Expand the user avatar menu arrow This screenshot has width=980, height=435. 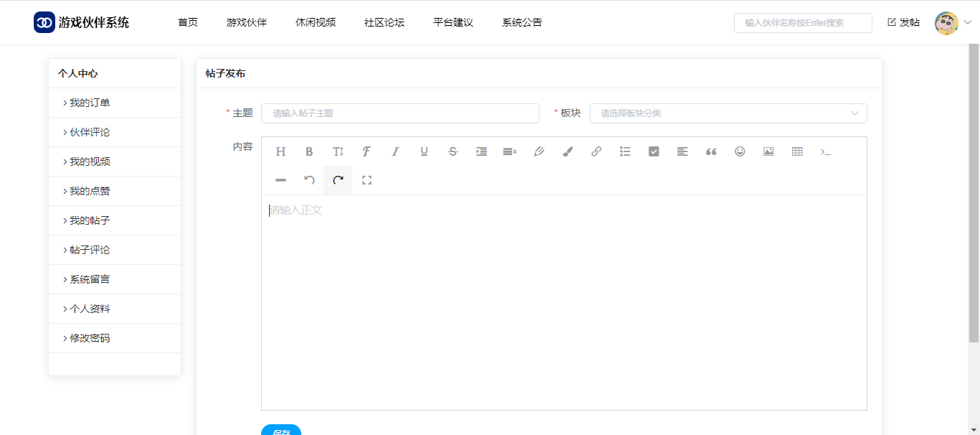coord(967,22)
